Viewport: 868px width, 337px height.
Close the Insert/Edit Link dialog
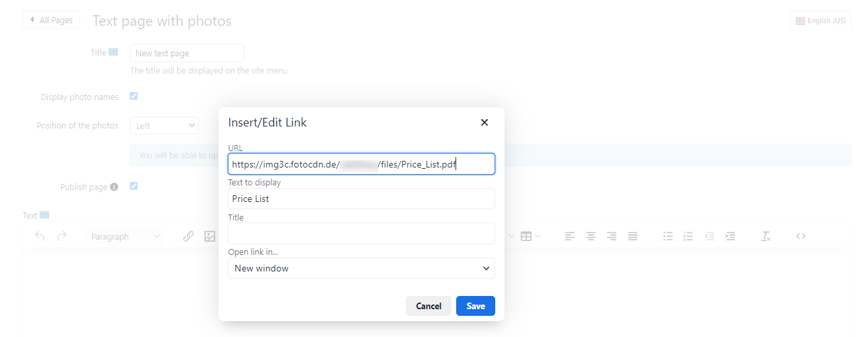point(484,122)
